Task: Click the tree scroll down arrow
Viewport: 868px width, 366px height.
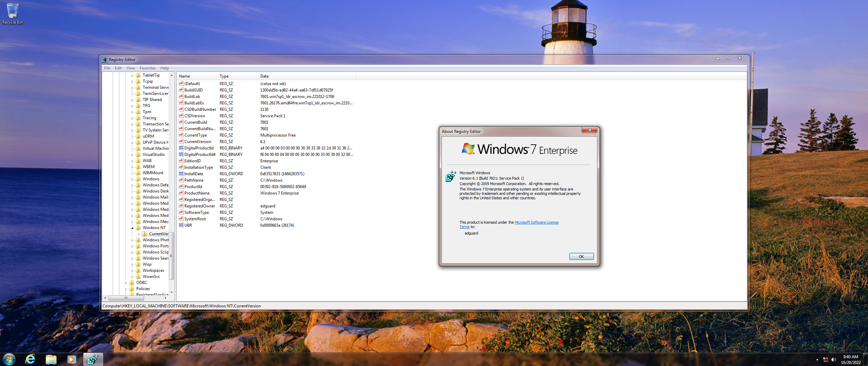Action: pyautogui.click(x=172, y=292)
